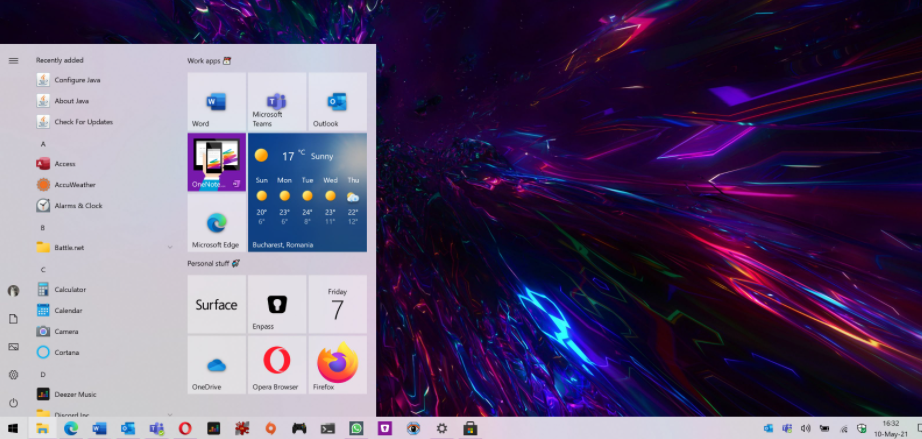Open AccuWeather from the app list
This screenshot has height=439, width=922.
105,185
